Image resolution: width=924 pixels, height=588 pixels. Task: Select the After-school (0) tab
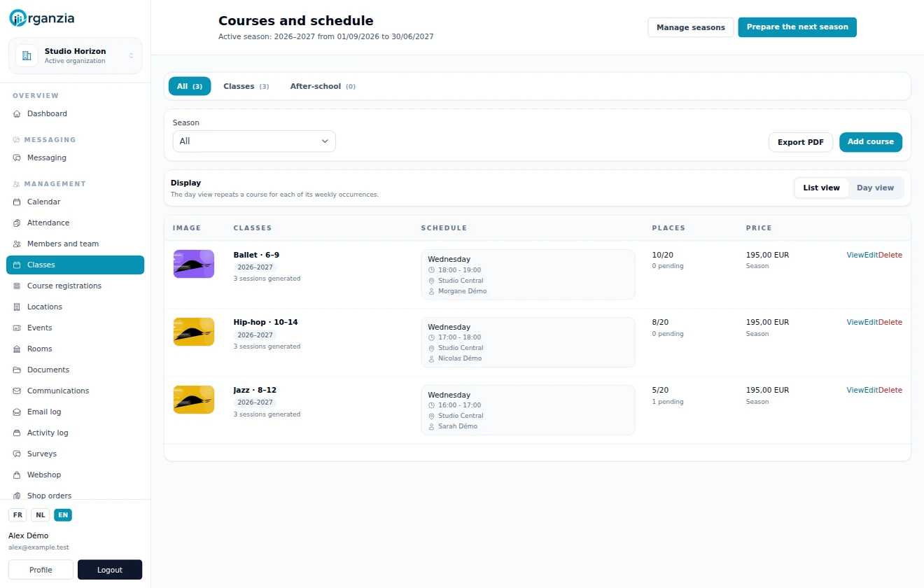tap(323, 86)
